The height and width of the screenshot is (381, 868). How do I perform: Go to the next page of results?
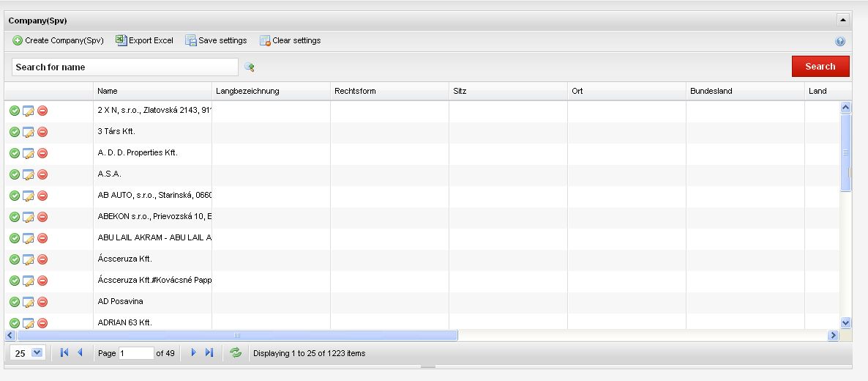pyautogui.click(x=193, y=353)
